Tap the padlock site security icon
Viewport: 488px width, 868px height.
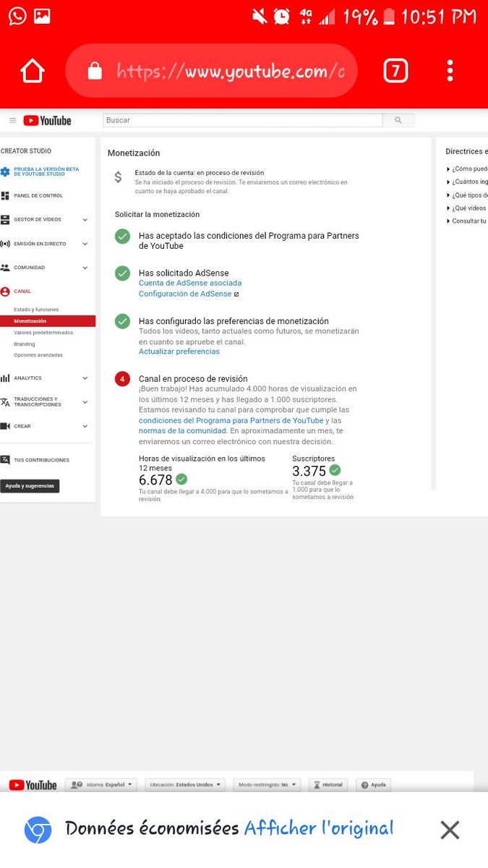pos(94,71)
